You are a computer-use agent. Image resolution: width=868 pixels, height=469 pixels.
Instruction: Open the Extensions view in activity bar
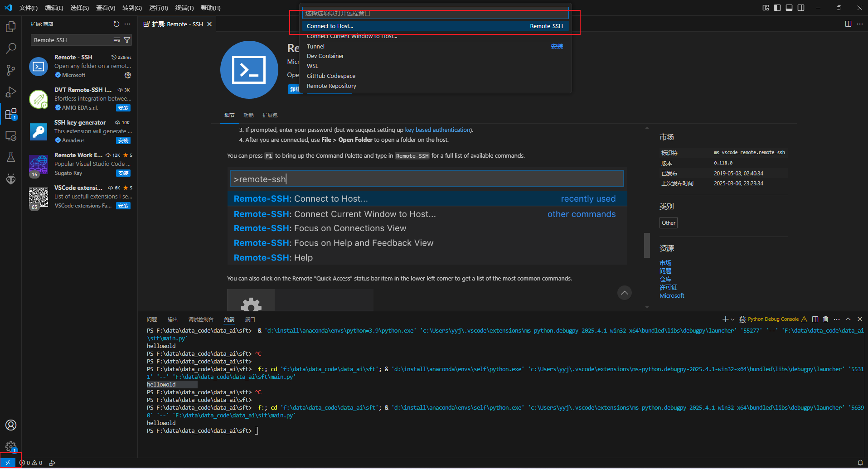[11, 114]
